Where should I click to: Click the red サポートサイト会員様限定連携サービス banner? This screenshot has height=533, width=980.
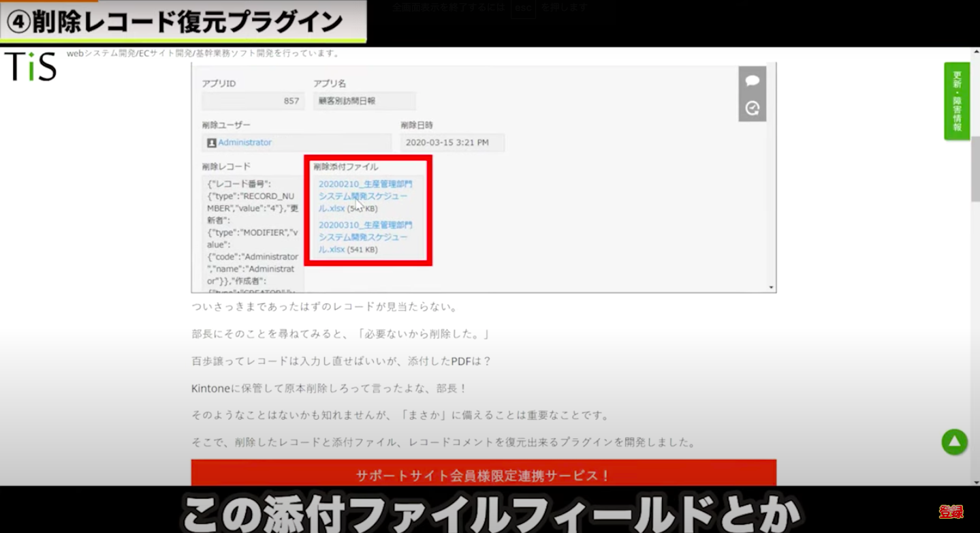click(x=483, y=474)
